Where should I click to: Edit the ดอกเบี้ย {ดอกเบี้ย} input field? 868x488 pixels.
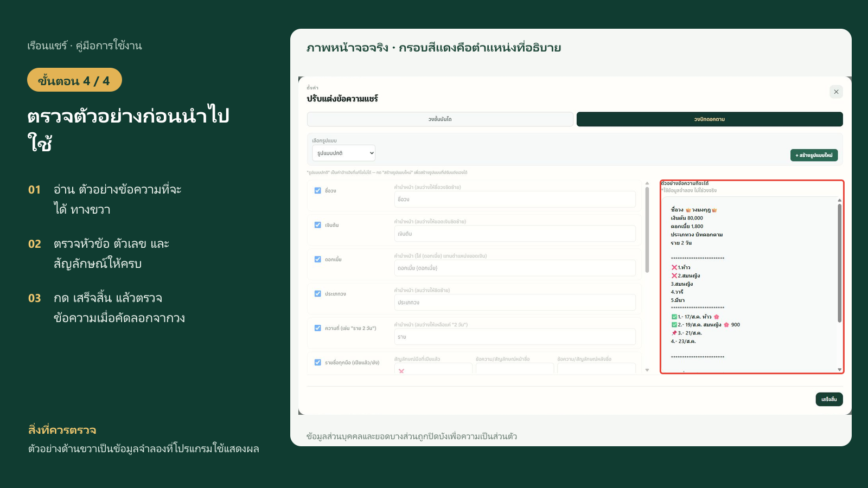(x=515, y=268)
